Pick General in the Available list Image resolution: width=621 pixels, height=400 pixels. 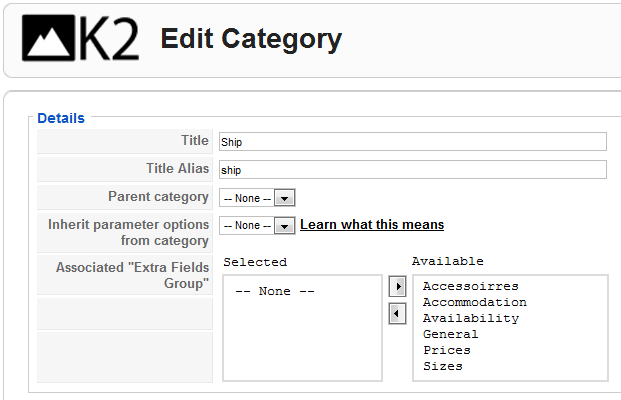pos(450,334)
